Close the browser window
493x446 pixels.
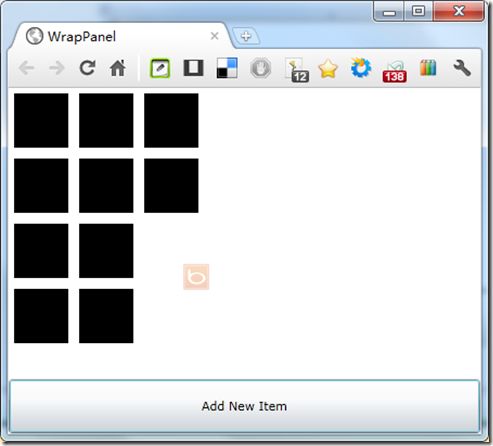459,11
